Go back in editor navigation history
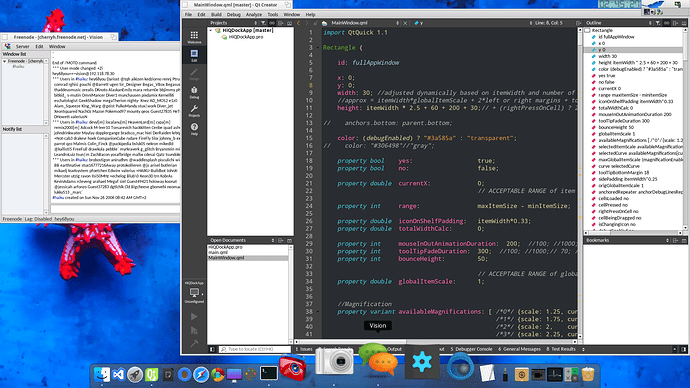690x388 pixels. pos(298,23)
